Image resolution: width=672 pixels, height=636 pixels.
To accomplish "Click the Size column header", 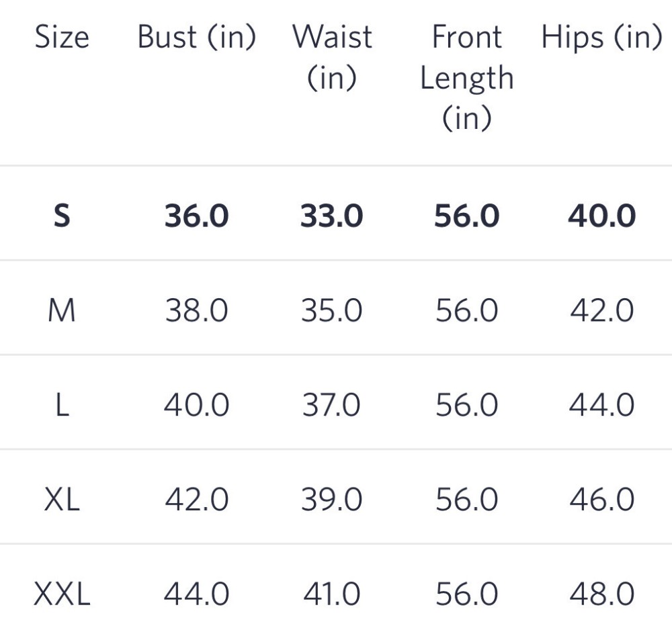I will click(x=62, y=38).
